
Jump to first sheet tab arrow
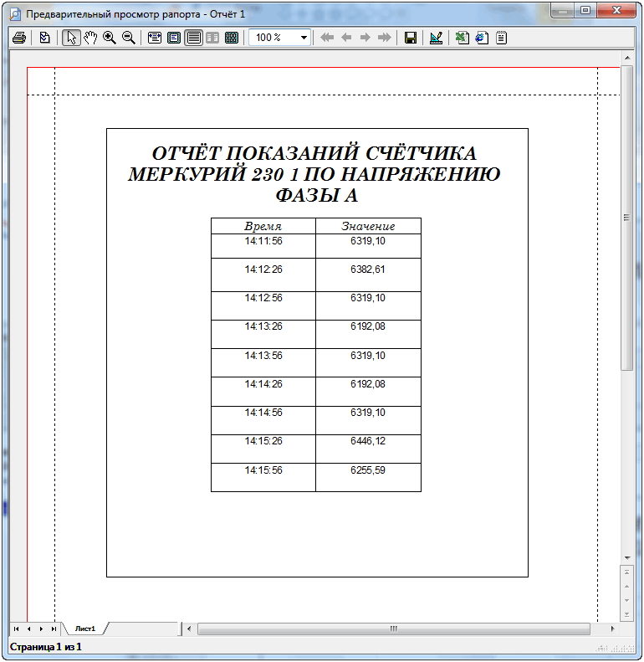tap(16, 629)
